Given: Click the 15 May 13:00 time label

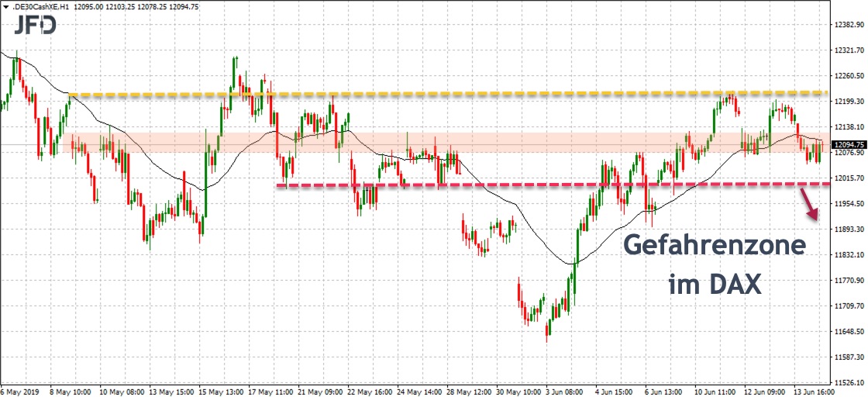Looking at the screenshot, I should coord(220,391).
